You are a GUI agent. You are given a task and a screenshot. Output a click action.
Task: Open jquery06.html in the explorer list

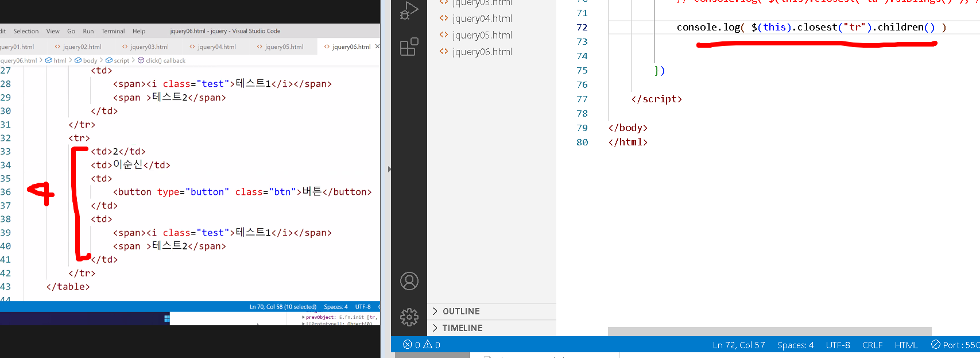pyautogui.click(x=482, y=52)
